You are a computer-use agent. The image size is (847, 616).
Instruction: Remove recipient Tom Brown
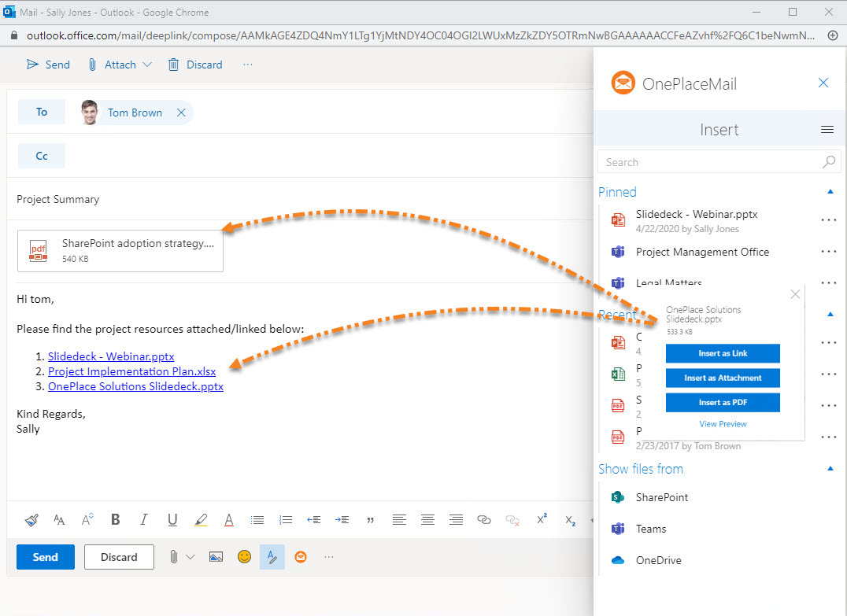click(x=181, y=113)
